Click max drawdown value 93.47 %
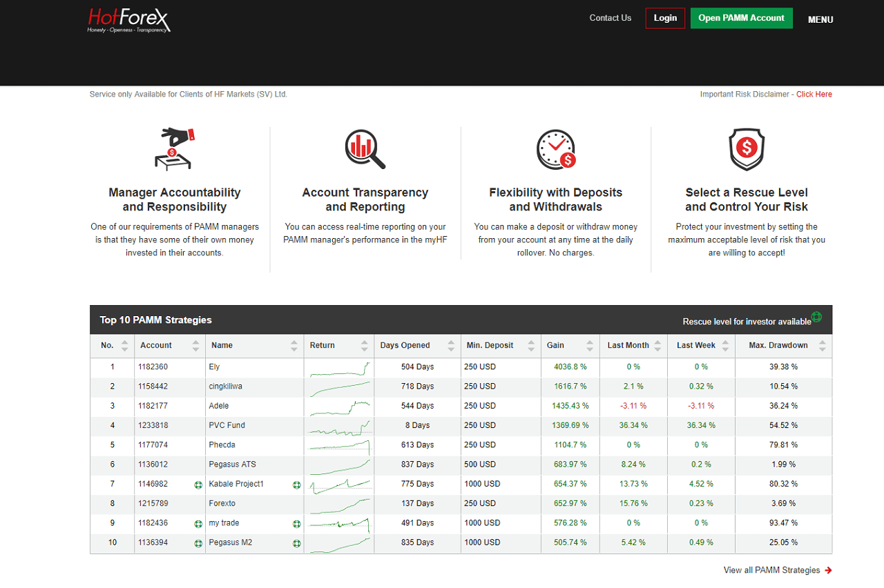This screenshot has height=588, width=884. 784,523
